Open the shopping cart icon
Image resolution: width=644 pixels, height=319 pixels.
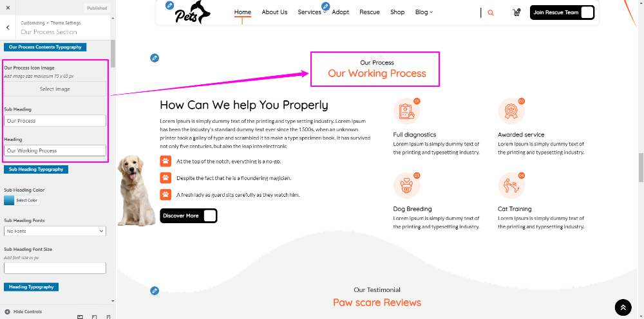pyautogui.click(x=516, y=12)
